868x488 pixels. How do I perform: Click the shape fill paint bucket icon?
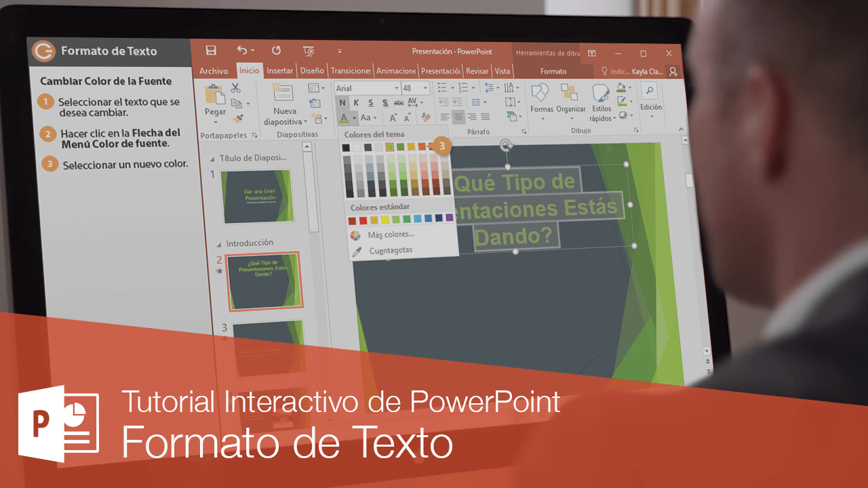(x=621, y=88)
